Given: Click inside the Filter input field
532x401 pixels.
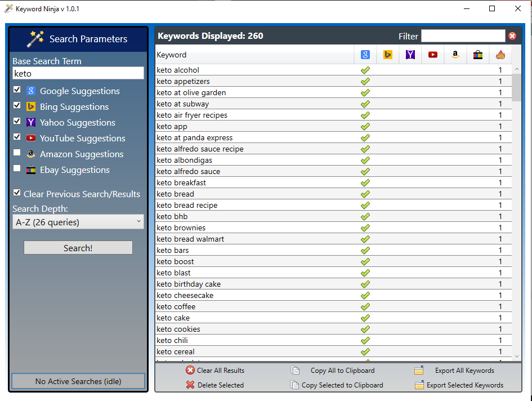Looking at the screenshot, I should point(463,35).
